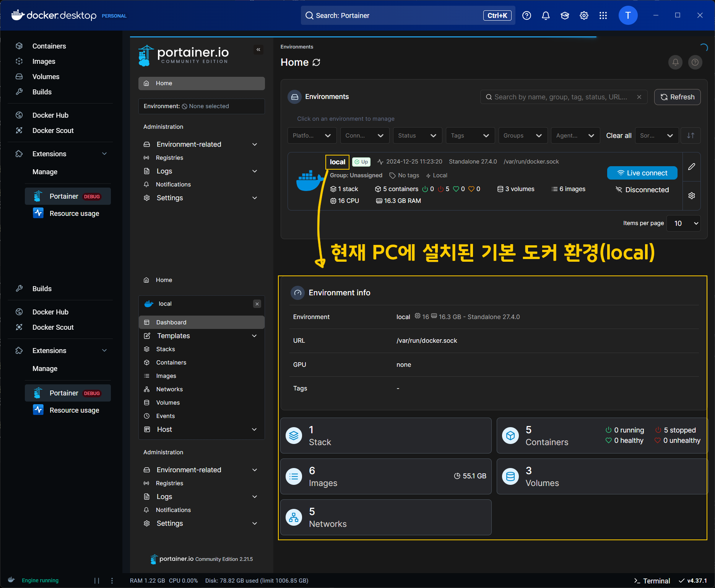
Task: Change Items per page dropdown value
Action: point(684,224)
